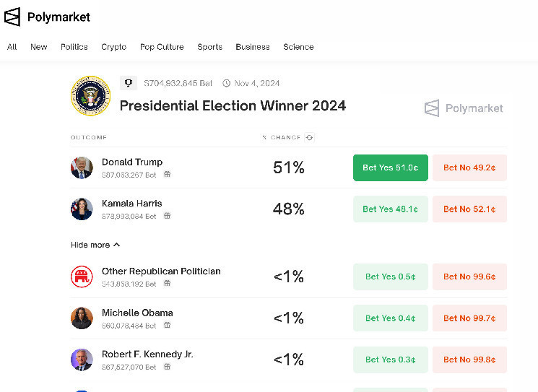Click the Polymarket logo icon in header
Viewport: 538px width, 392px height.
tap(13, 17)
